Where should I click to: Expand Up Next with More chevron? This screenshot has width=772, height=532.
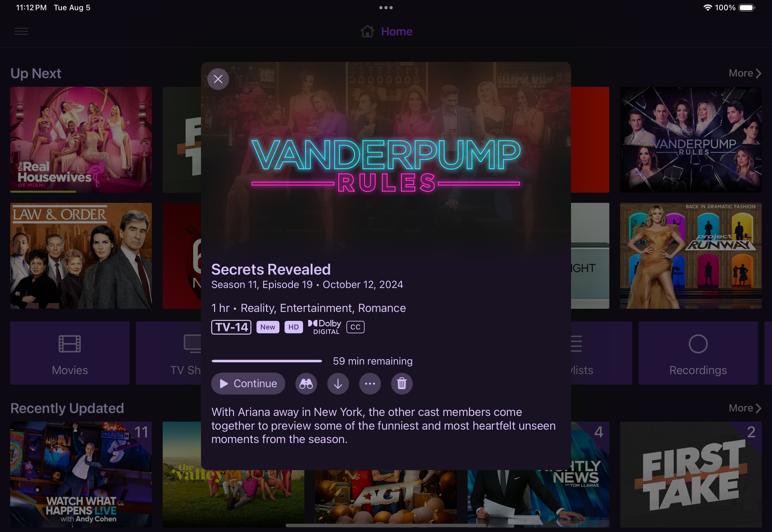tap(745, 73)
